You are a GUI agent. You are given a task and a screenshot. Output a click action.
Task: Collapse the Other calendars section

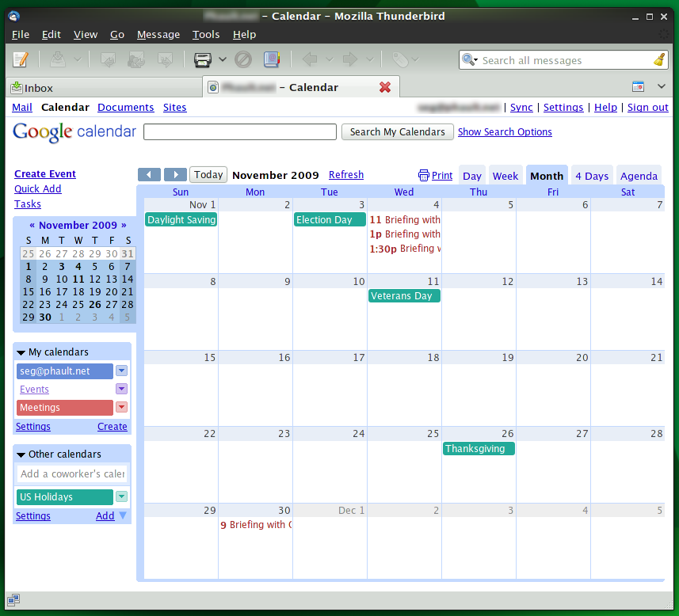point(21,454)
